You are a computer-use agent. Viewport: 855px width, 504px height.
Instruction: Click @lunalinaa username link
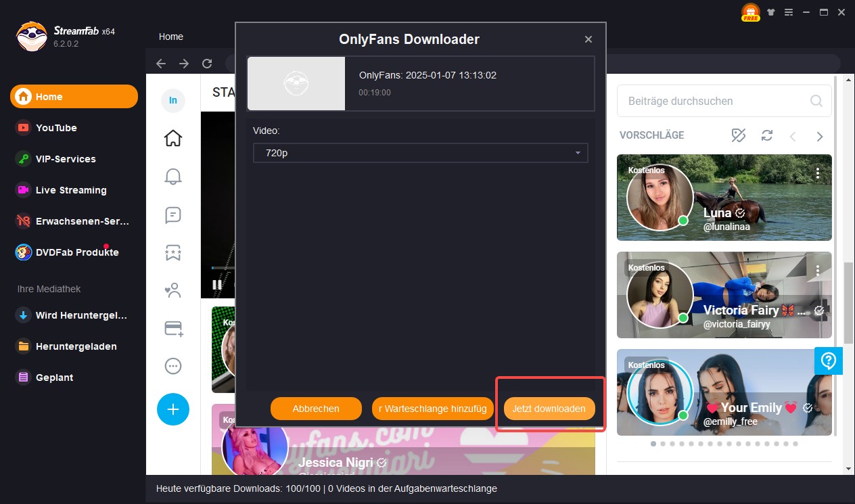click(x=726, y=227)
